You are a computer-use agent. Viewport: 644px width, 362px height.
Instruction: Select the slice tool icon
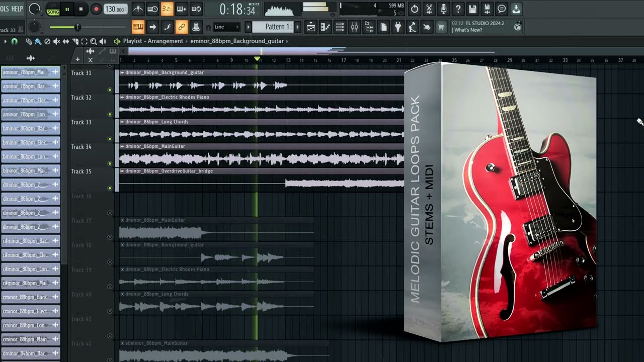[75, 41]
